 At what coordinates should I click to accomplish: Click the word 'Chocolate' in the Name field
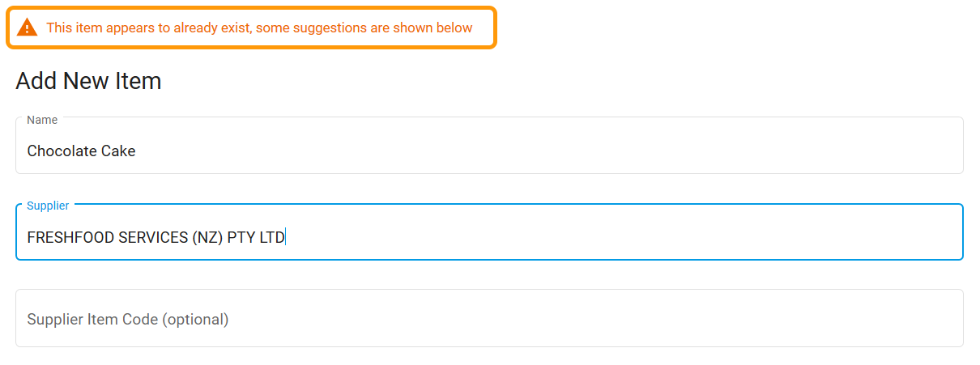coord(62,151)
